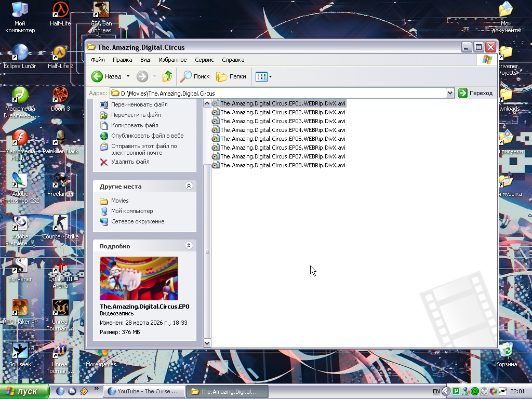Switch to YouTube taskbar window button
This screenshot has height=399, width=532.
coord(144,391)
